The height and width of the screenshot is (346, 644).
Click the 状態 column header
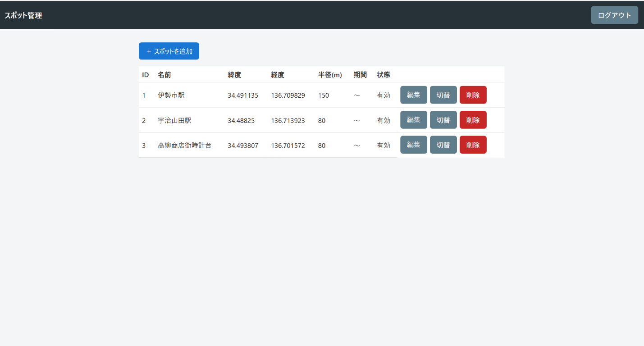pyautogui.click(x=384, y=75)
